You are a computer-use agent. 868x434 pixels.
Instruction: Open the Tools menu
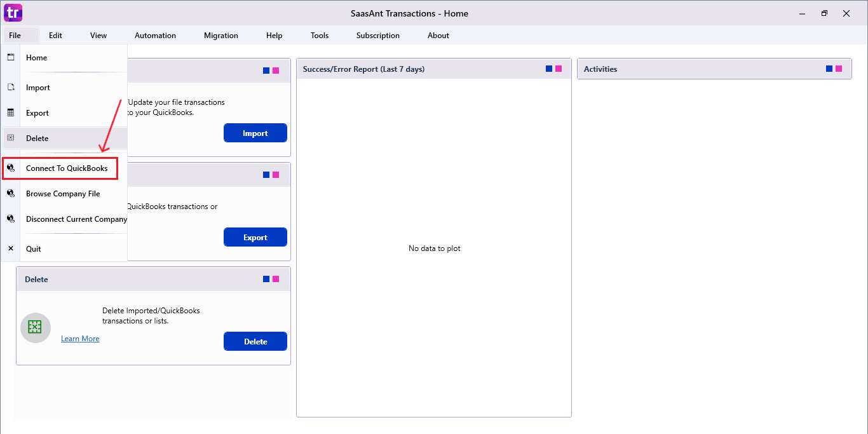[319, 35]
